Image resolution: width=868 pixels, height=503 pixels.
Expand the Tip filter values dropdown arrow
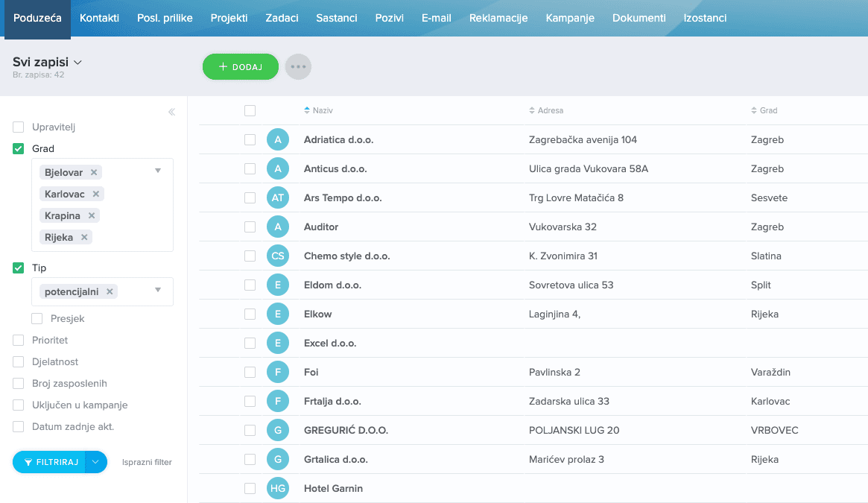(158, 290)
